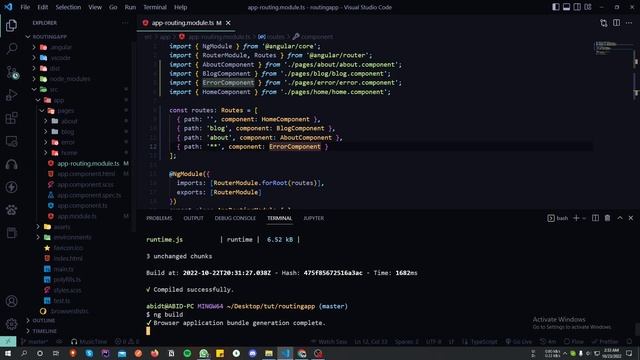Kill the terminal with trash icon
Viewport: 640px width, 360px height.
[x=607, y=218]
